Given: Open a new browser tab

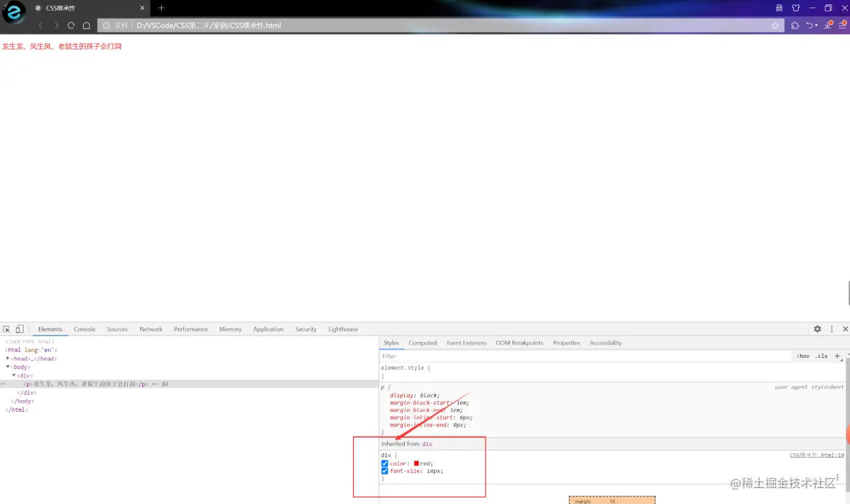Looking at the screenshot, I should (x=161, y=8).
